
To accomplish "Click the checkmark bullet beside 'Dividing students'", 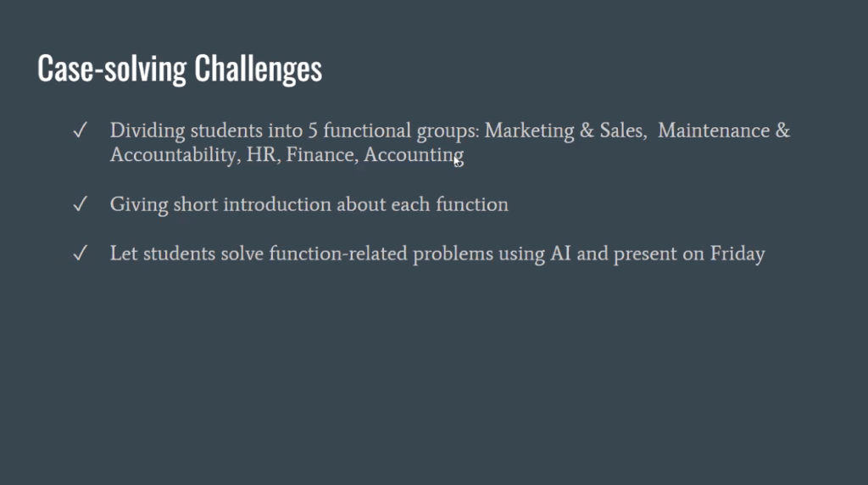I will tap(81, 131).
